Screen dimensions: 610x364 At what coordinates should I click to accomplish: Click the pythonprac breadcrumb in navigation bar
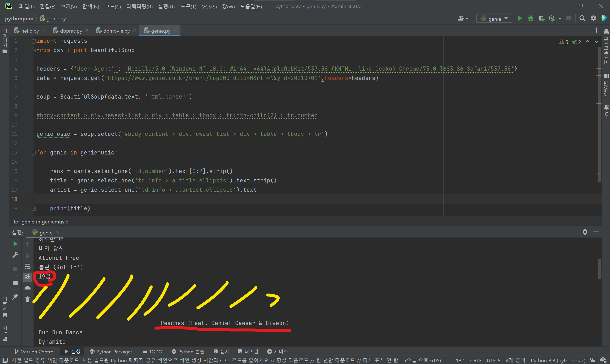[x=19, y=19]
